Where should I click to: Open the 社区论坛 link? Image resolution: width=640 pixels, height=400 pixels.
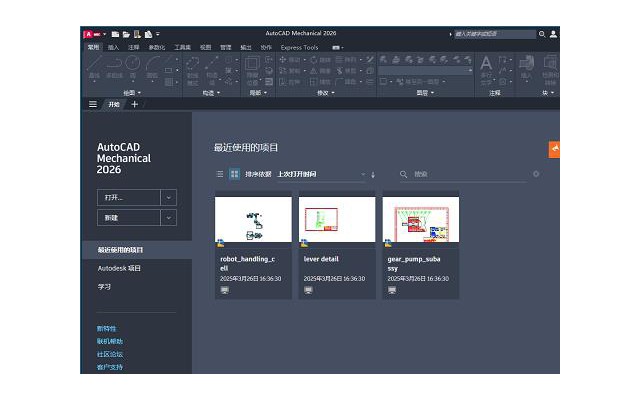pos(110,354)
